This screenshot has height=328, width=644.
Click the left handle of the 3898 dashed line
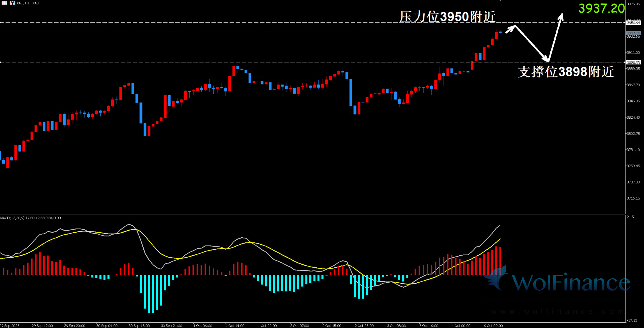[1, 62]
